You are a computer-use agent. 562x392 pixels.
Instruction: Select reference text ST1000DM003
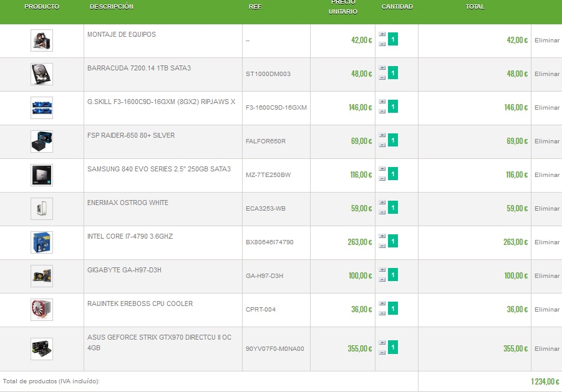pyautogui.click(x=268, y=74)
